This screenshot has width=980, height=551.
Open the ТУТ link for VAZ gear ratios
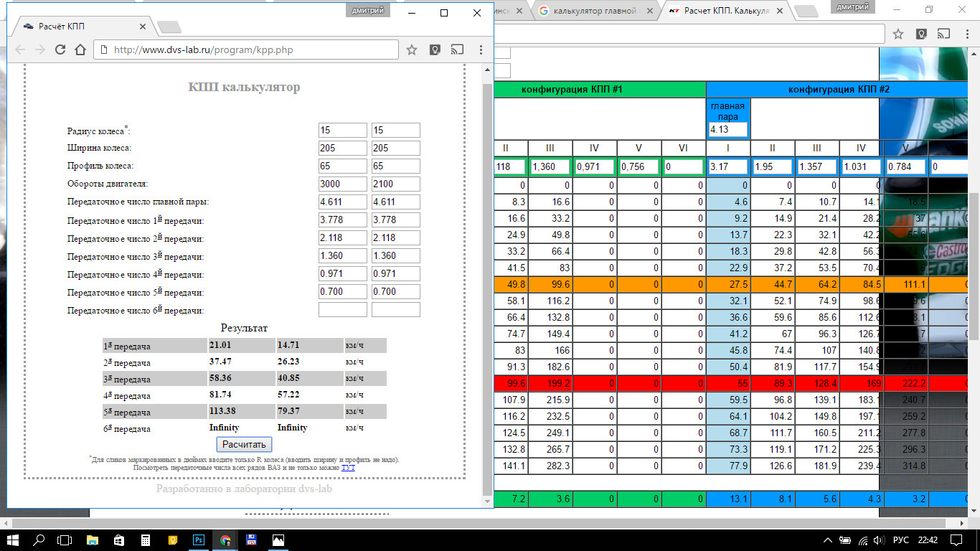point(348,467)
